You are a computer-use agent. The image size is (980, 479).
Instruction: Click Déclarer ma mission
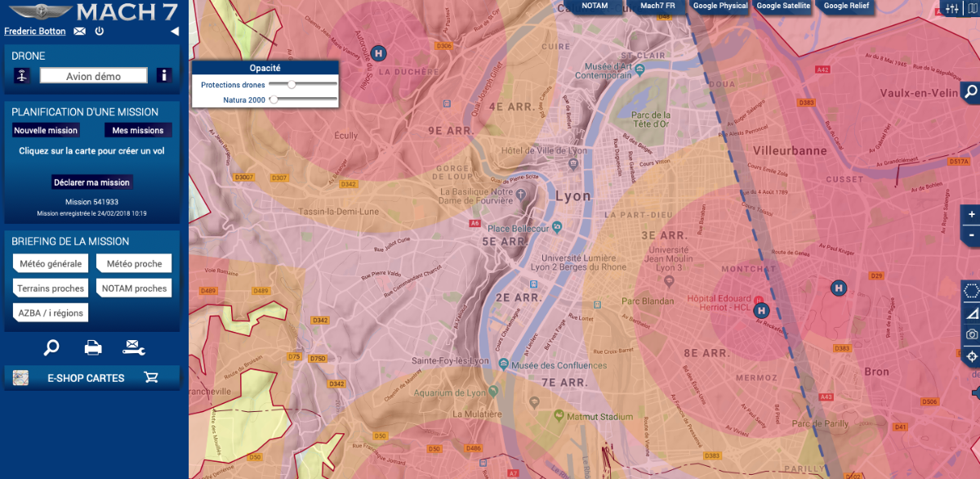[x=92, y=182]
